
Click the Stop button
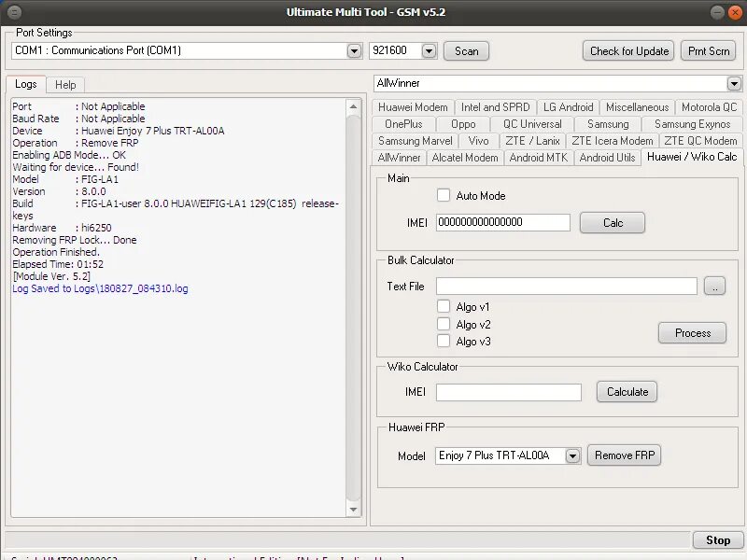coord(717,540)
